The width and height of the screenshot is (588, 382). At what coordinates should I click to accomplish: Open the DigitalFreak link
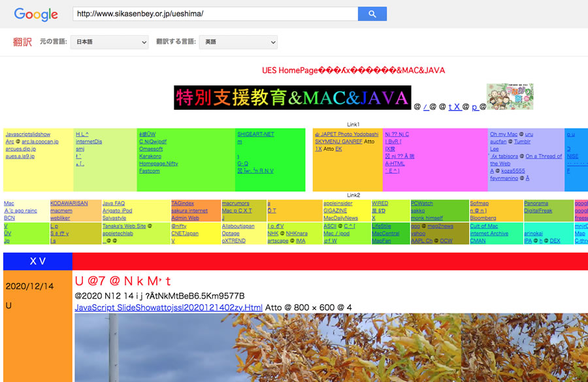click(538, 211)
